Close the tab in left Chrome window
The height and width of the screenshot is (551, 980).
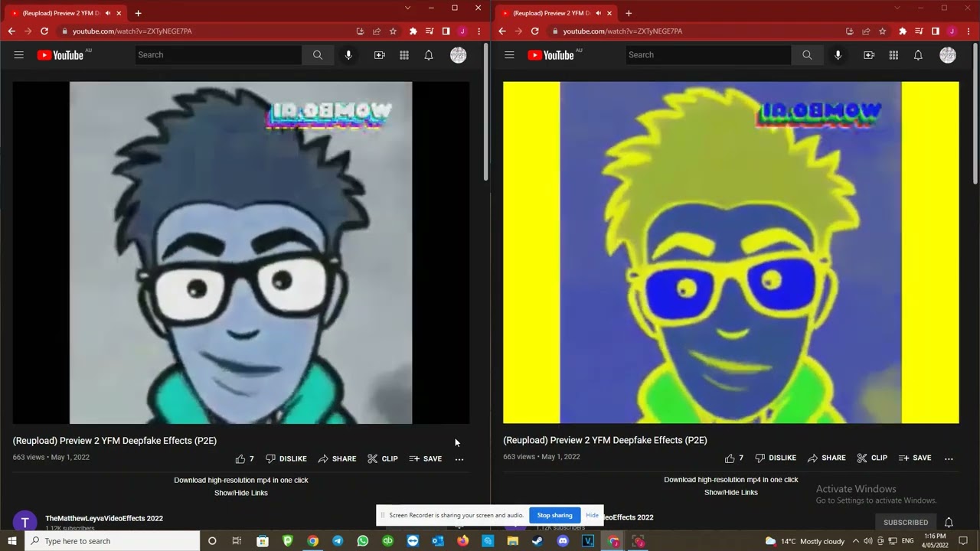point(119,13)
